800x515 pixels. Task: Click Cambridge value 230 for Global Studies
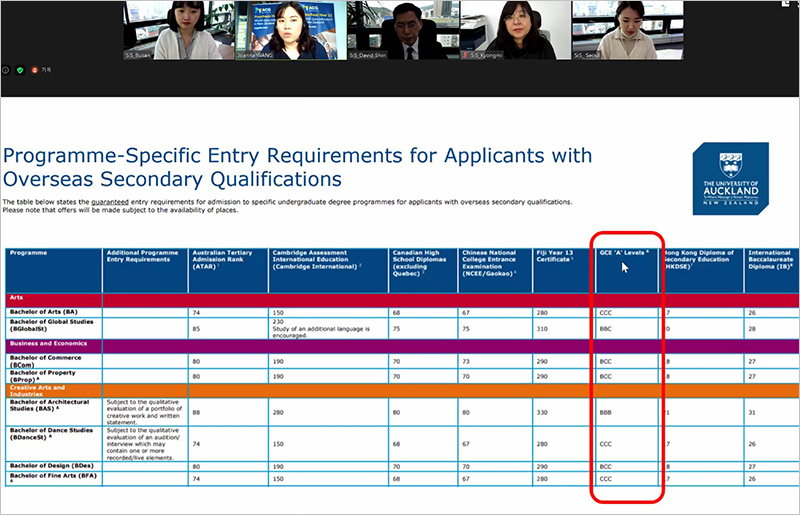tap(278, 322)
